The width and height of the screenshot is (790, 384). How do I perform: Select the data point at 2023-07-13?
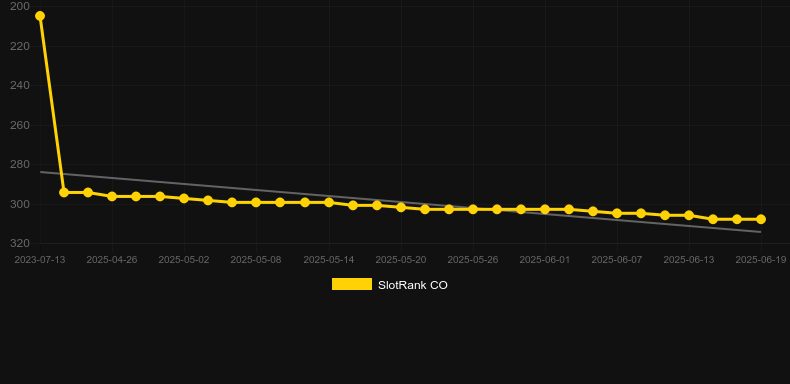coord(40,16)
